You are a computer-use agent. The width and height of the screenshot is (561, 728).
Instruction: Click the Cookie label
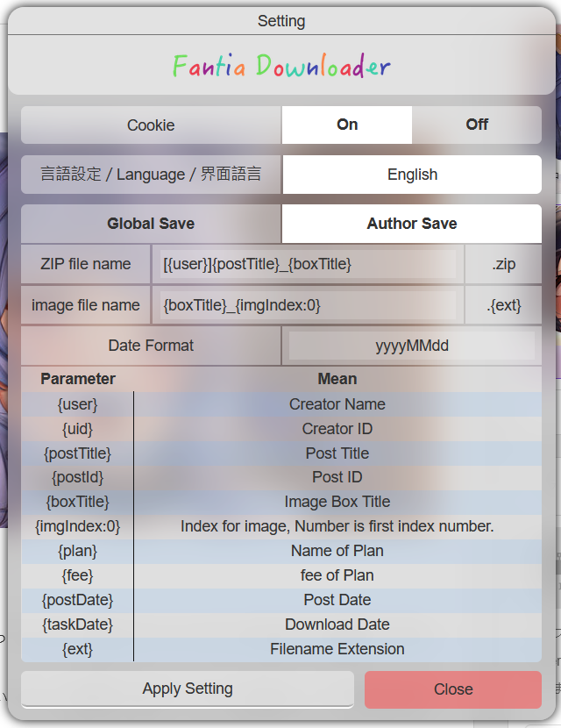click(151, 125)
